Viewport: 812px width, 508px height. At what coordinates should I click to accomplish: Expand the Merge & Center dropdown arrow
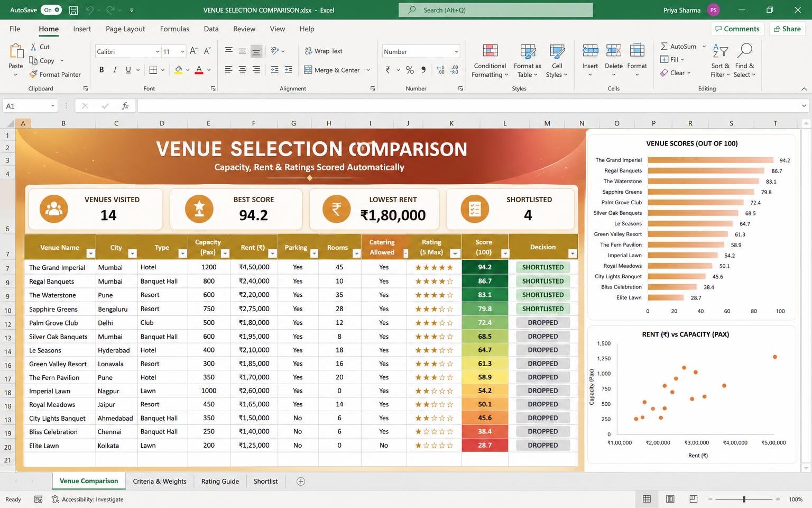click(368, 70)
